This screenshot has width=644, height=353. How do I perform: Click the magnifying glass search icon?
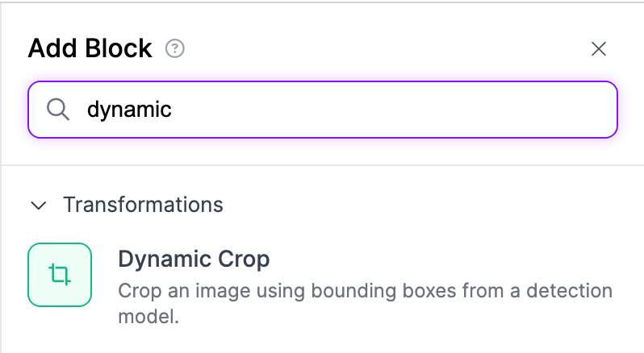tap(57, 110)
